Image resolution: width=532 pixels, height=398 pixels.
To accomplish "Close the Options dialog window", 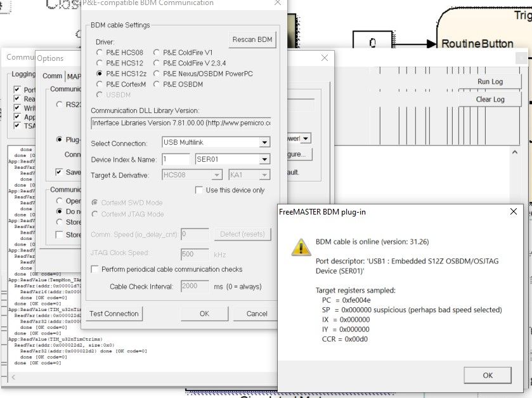I will pos(325,58).
